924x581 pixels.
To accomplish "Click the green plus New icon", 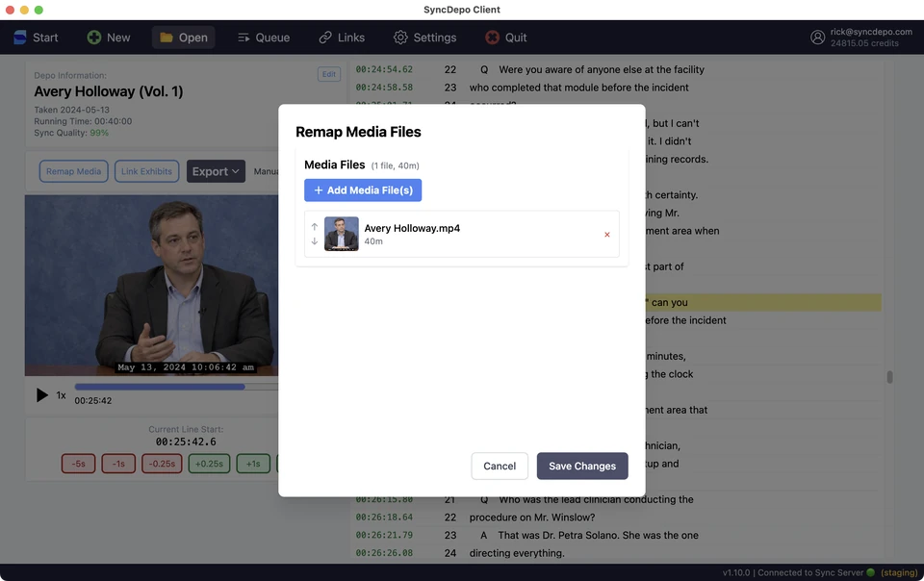I will click(93, 38).
